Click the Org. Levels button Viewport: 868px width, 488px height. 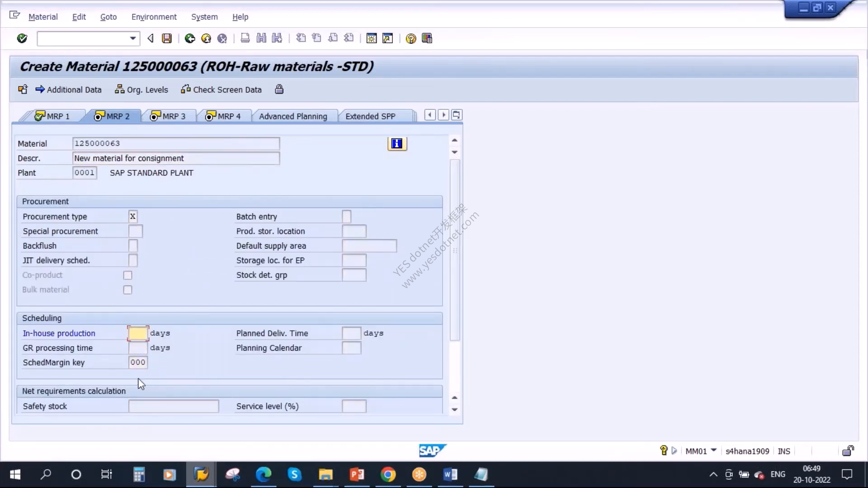click(x=142, y=89)
